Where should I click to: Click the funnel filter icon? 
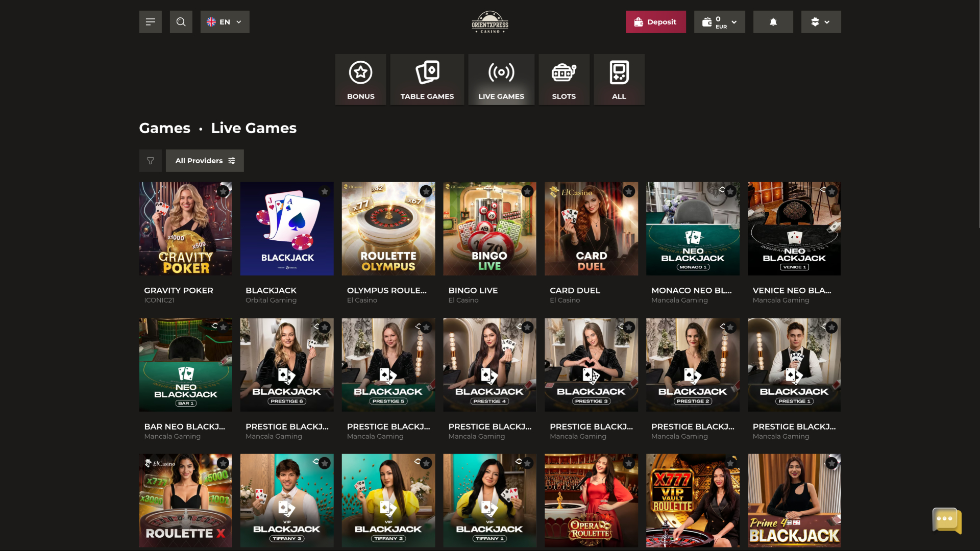(150, 161)
